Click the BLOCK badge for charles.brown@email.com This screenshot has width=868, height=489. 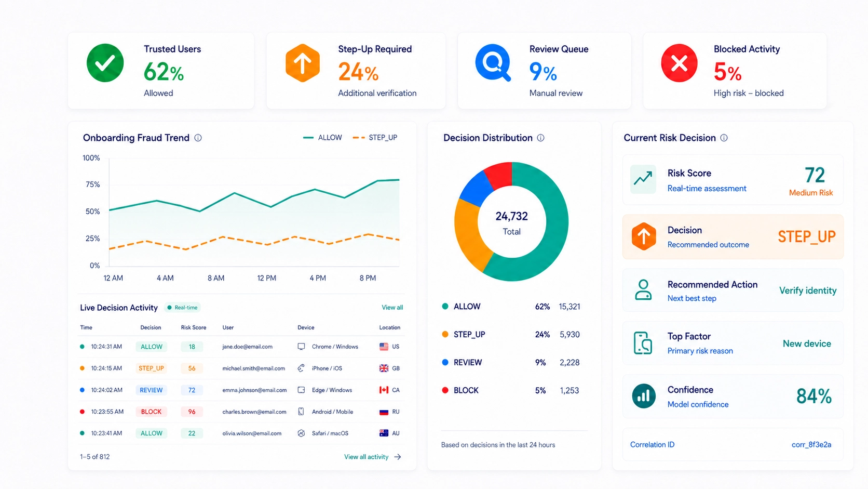151,412
